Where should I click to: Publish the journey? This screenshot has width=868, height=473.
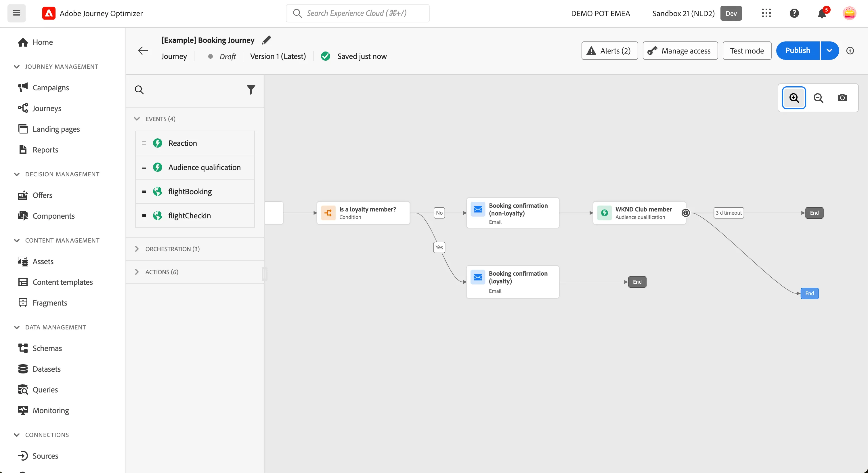click(798, 51)
